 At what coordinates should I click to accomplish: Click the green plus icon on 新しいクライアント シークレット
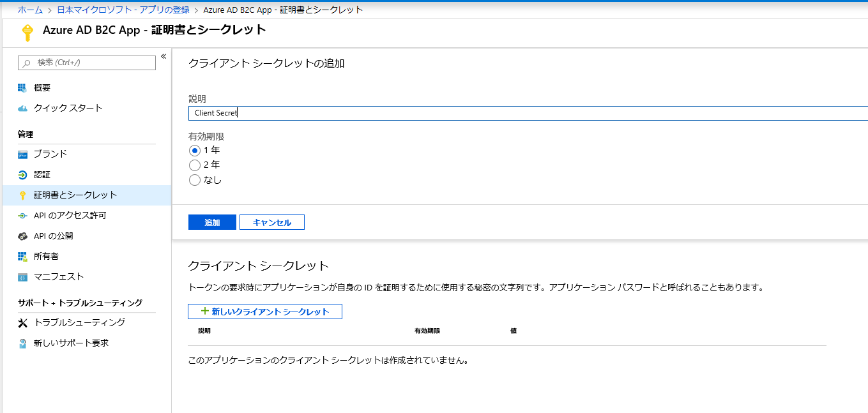coord(205,311)
